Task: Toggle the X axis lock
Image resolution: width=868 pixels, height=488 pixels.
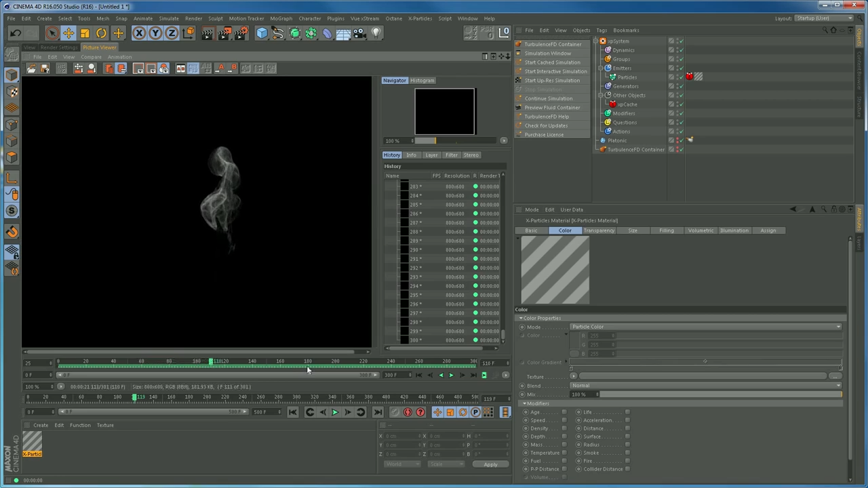Action: tap(139, 33)
